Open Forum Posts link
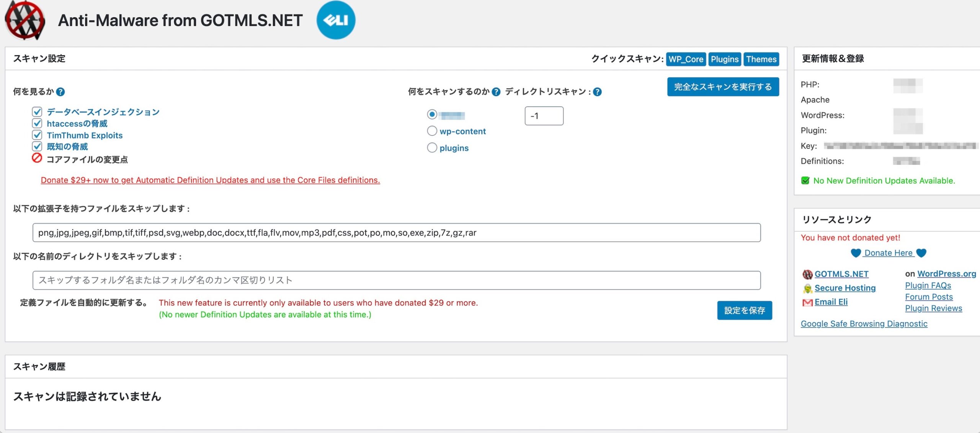Viewport: 980px width, 433px height. tap(929, 297)
